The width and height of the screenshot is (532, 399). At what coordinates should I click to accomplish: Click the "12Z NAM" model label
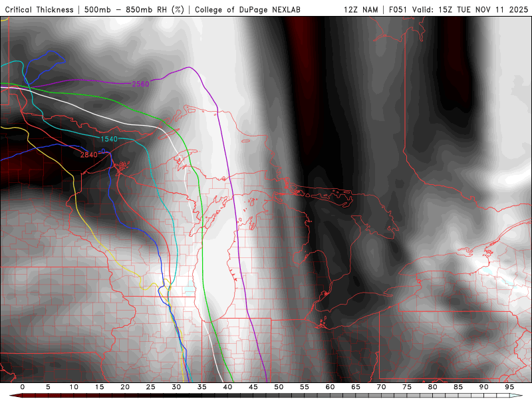(360, 10)
